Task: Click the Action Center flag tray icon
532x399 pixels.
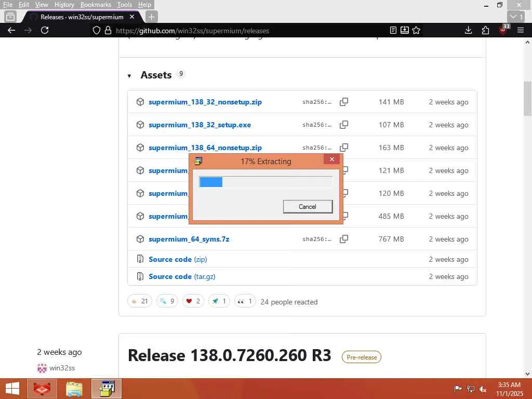Action: (x=458, y=389)
